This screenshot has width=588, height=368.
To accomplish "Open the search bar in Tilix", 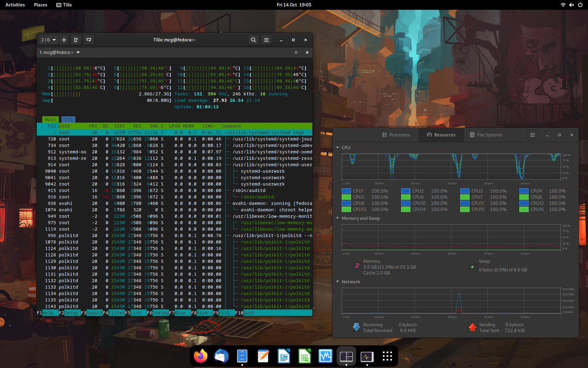I will [x=253, y=40].
